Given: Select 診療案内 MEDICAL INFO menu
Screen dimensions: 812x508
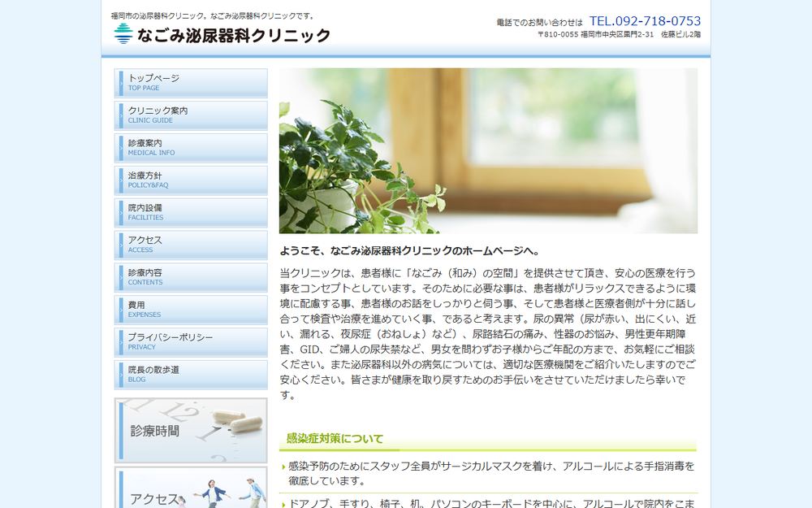Looking at the screenshot, I should (x=191, y=148).
